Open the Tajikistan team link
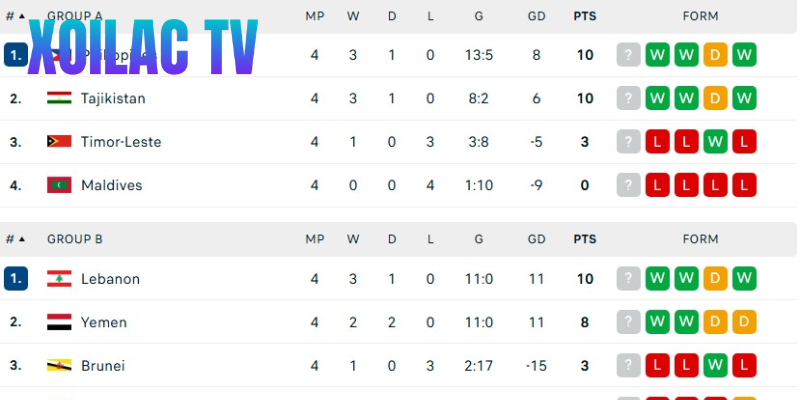 point(113,98)
